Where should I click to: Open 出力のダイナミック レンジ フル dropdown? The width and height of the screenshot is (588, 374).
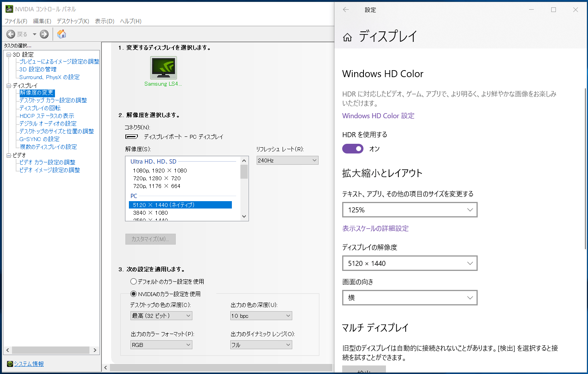261,345
